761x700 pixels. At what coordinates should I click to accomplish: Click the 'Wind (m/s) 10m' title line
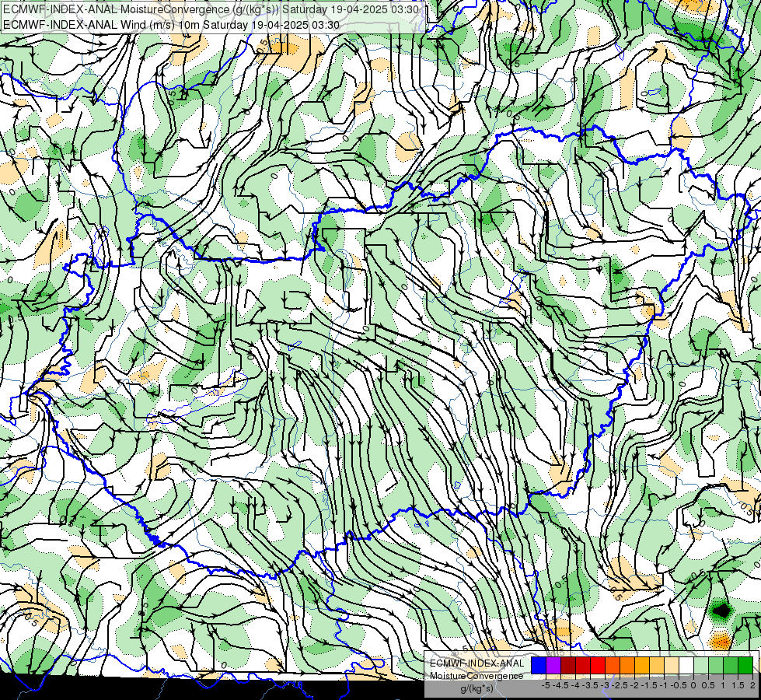pyautogui.click(x=171, y=25)
